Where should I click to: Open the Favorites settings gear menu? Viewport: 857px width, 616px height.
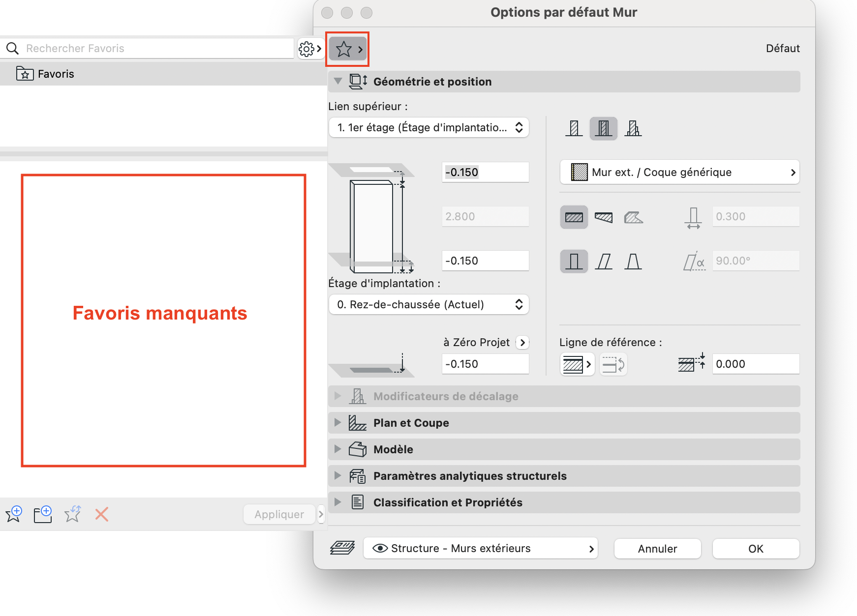tap(310, 49)
